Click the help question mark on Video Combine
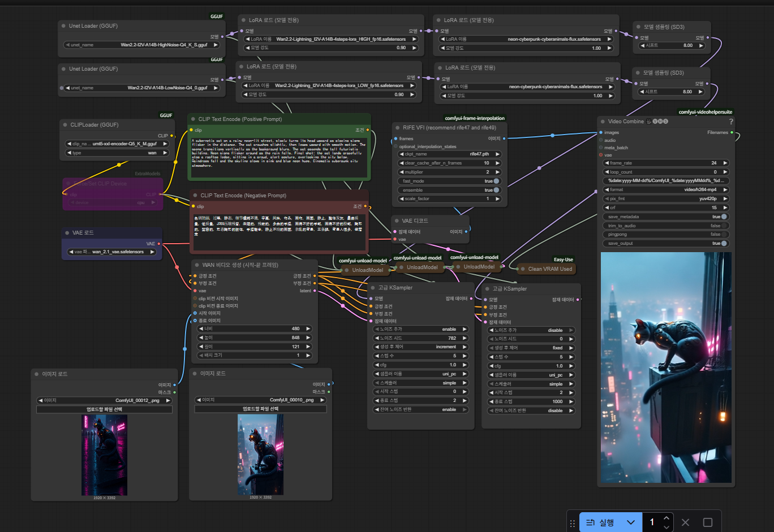 pos(731,122)
